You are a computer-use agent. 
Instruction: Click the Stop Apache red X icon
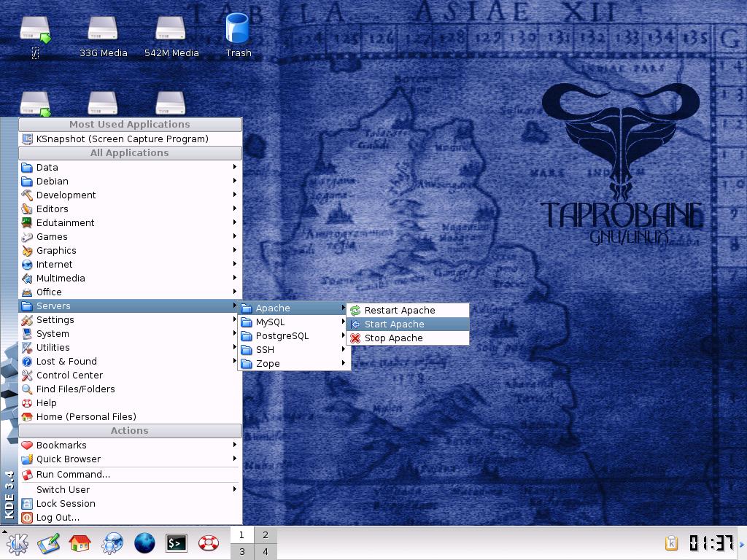point(355,338)
